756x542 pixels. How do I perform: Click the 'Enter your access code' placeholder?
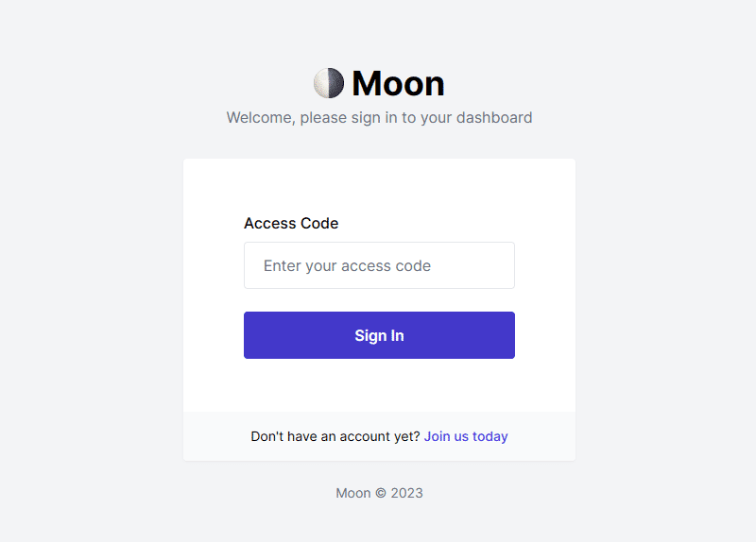click(347, 266)
